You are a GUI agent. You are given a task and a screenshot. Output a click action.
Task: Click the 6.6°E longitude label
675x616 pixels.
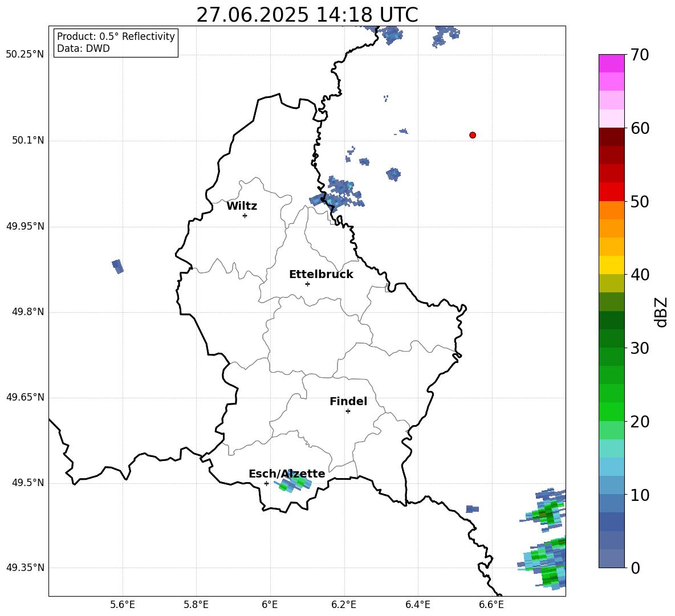[491, 605]
